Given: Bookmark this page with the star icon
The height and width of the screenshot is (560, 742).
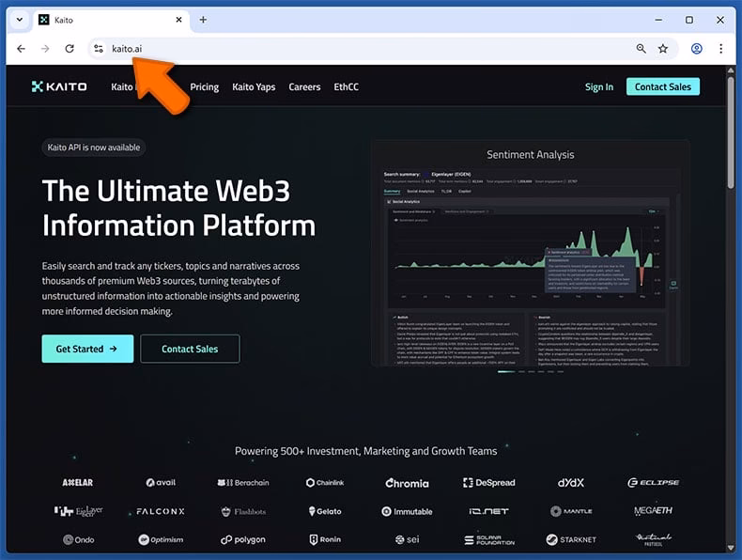Looking at the screenshot, I should [663, 48].
